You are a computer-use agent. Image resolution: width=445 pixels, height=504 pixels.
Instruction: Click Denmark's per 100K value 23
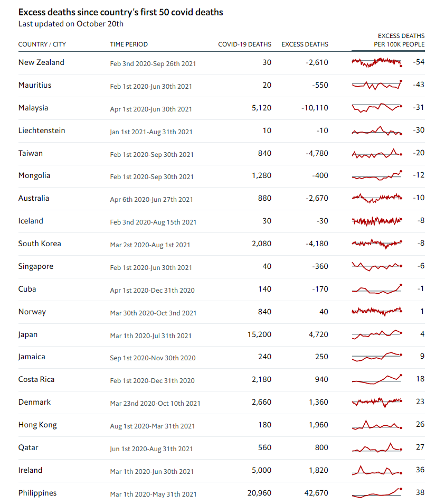click(x=420, y=402)
